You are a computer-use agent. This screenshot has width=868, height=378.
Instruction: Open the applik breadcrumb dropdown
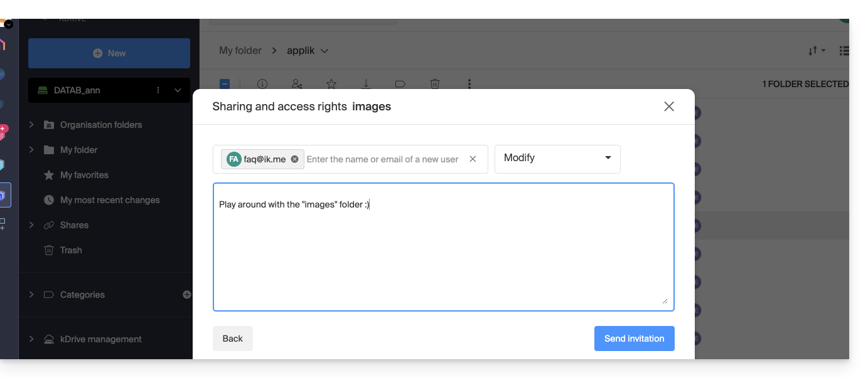tap(324, 51)
